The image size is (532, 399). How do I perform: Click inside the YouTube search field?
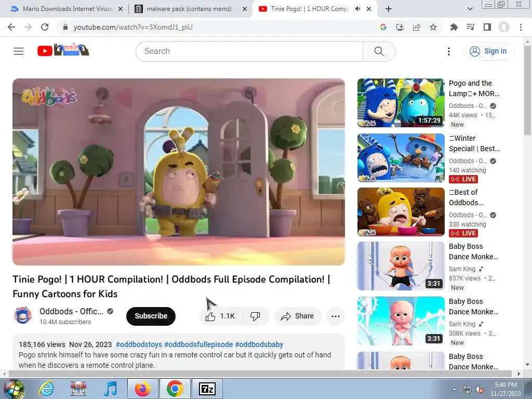(249, 51)
